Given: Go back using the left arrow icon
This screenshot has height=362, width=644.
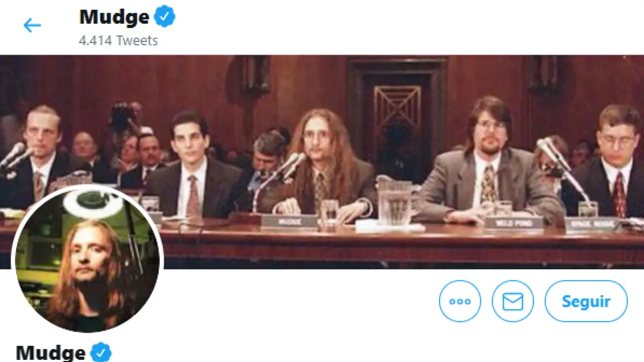Looking at the screenshot, I should click(x=32, y=25).
